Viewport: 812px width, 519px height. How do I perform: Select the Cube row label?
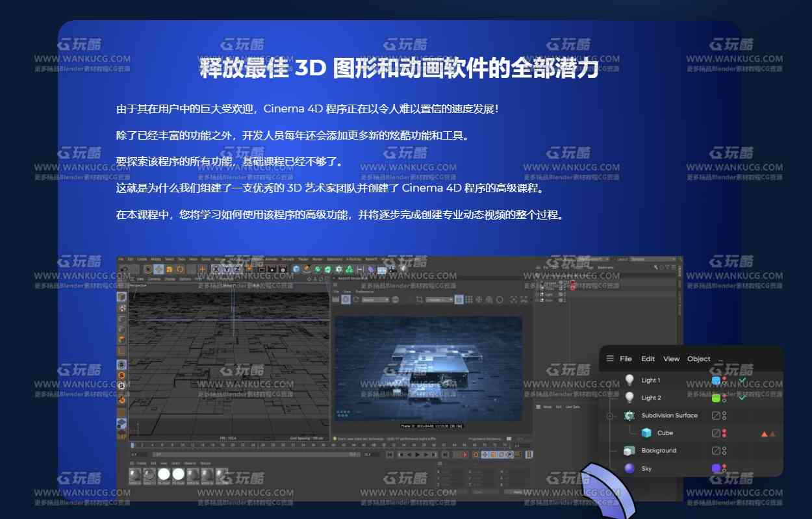coord(665,433)
